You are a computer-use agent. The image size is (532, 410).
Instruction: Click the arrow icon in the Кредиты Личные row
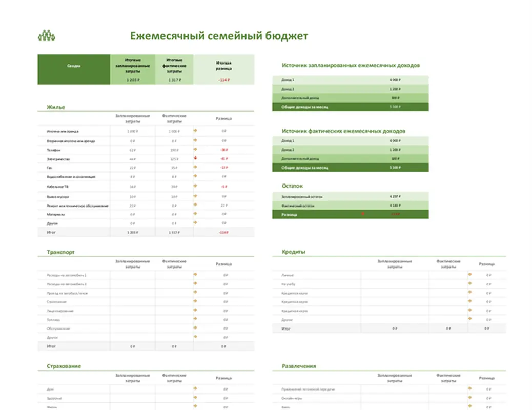coord(469,275)
